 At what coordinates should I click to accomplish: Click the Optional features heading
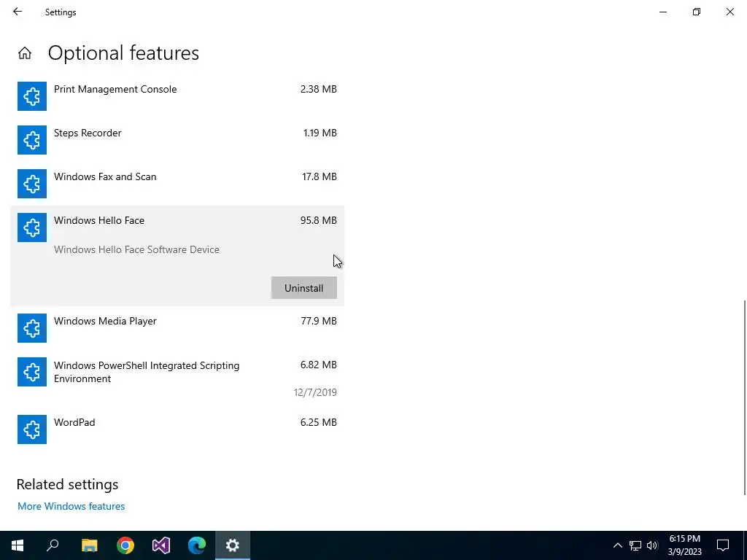click(x=123, y=52)
